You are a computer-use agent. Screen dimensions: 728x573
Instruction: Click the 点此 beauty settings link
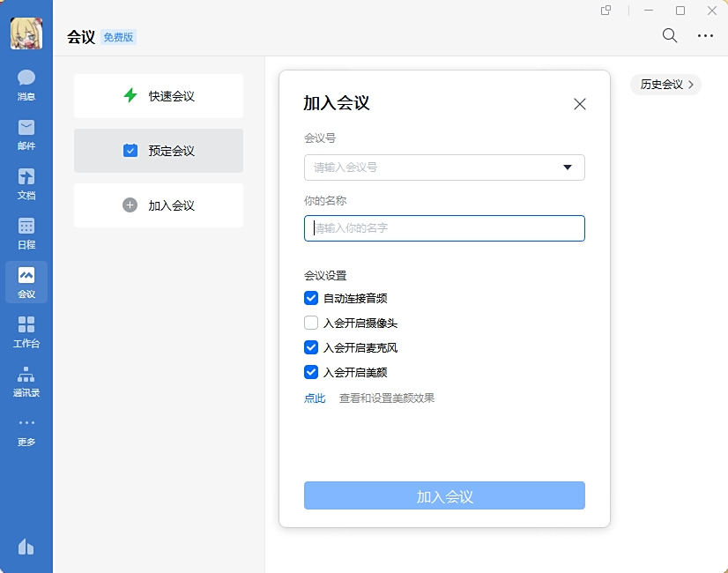[x=315, y=398]
